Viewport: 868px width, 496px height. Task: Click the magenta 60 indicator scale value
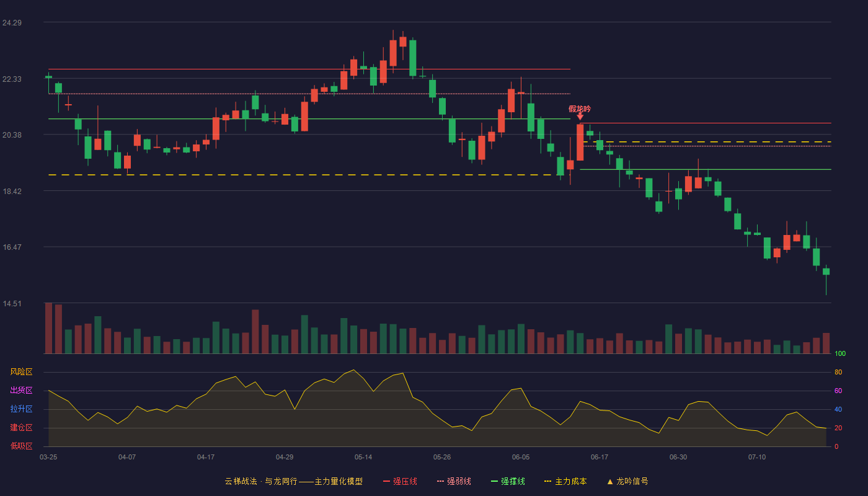click(838, 391)
